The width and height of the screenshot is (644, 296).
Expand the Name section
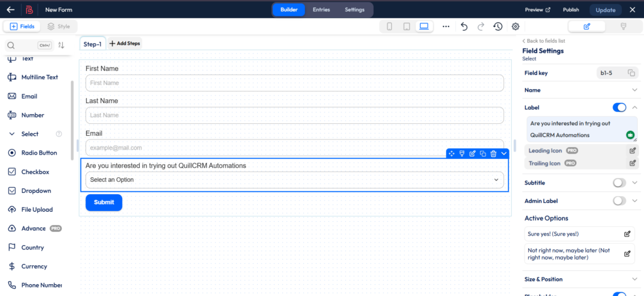(x=635, y=90)
